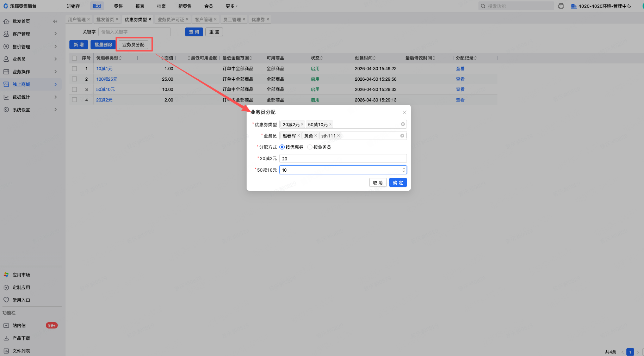Click the search magnifier icon in top bar
This screenshot has width=644, height=356.
pos(483,6)
